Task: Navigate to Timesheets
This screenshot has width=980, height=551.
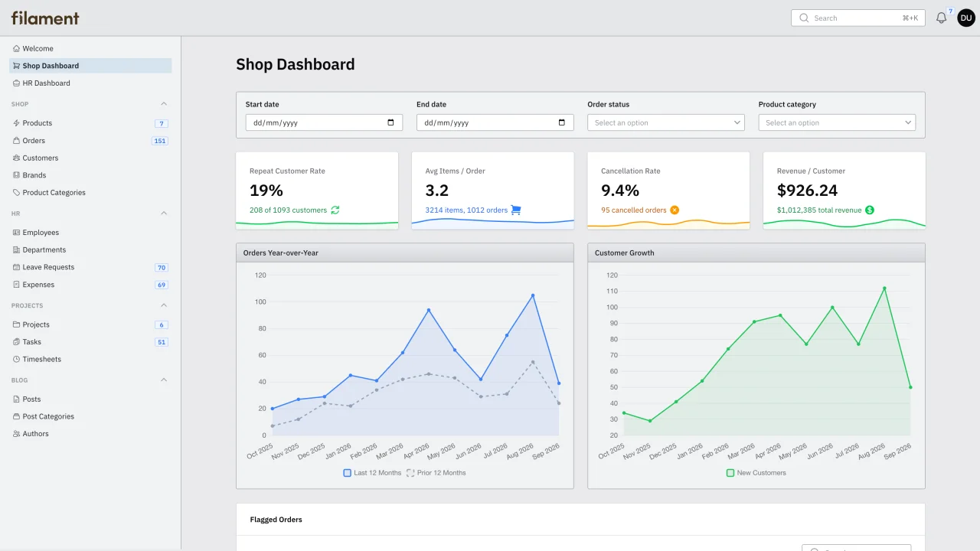Action: pos(90,359)
